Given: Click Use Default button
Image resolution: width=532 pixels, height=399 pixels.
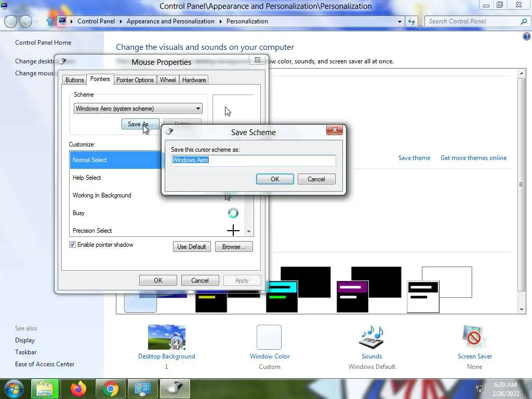Looking at the screenshot, I should [192, 247].
